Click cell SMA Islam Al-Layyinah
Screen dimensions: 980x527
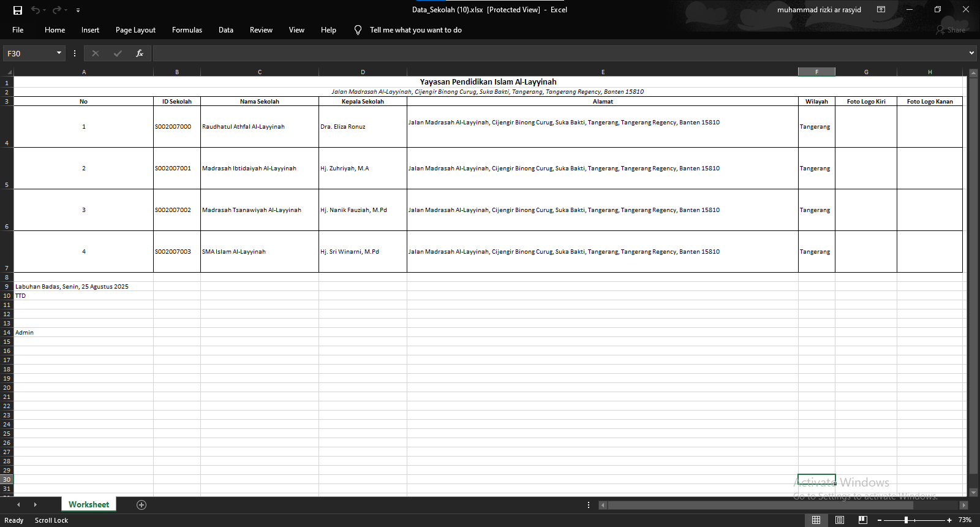(260, 252)
